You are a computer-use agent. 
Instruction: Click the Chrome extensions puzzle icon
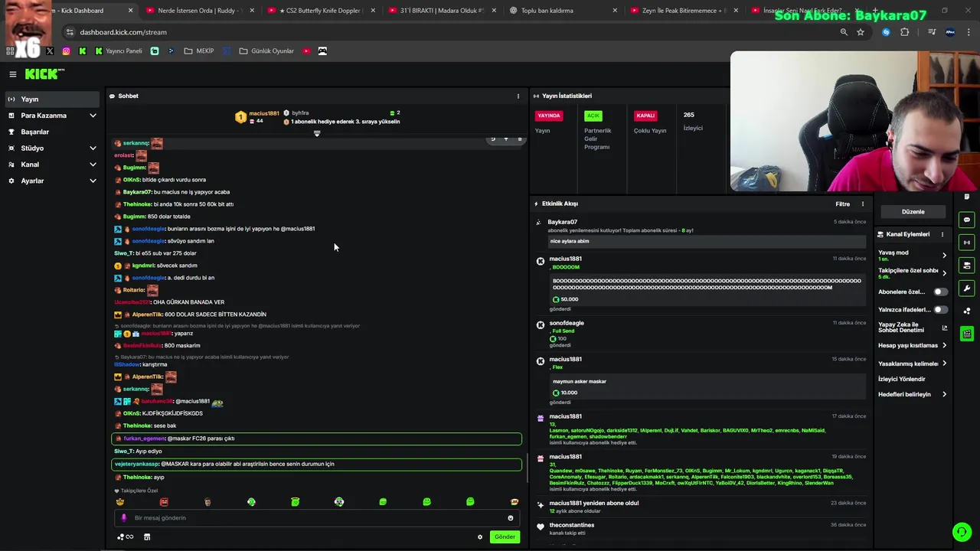pos(904,32)
